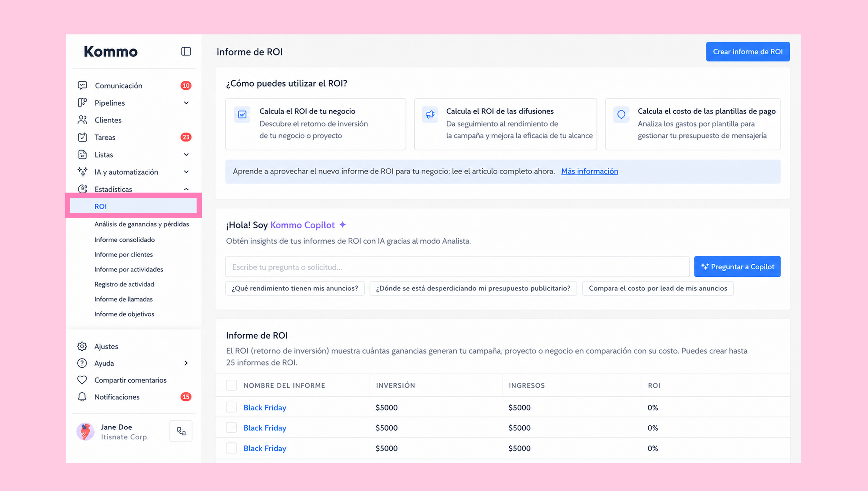The width and height of the screenshot is (868, 491).
Task: Click the INGRESOS column header
Action: [x=527, y=385]
